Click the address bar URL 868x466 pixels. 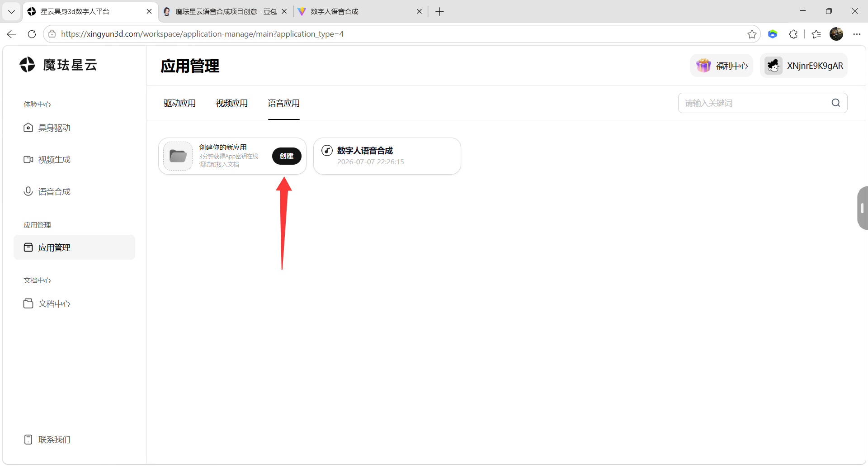point(202,34)
